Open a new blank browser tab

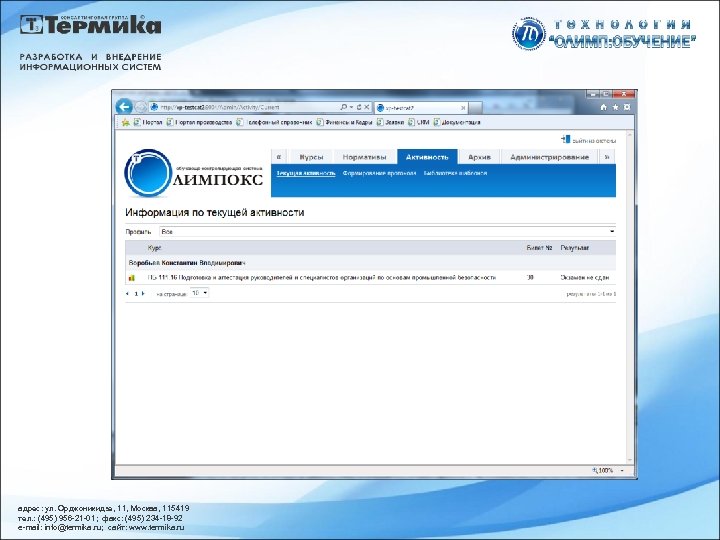click(475, 108)
